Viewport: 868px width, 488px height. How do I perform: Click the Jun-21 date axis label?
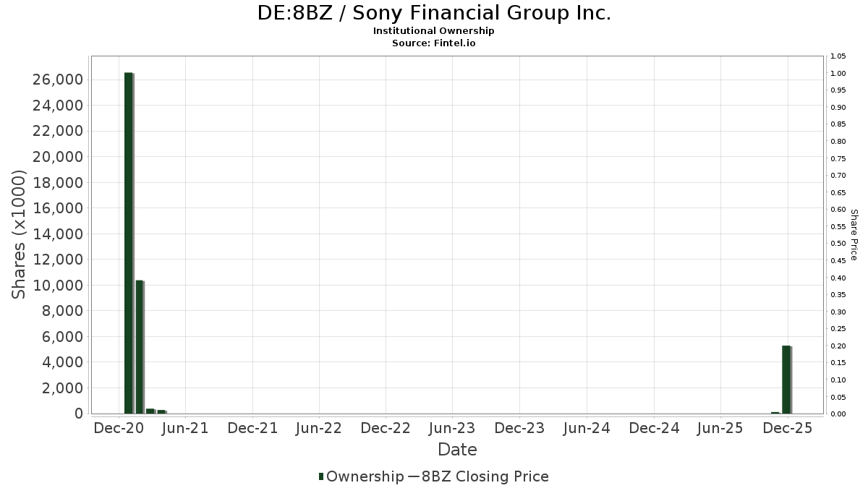185,428
